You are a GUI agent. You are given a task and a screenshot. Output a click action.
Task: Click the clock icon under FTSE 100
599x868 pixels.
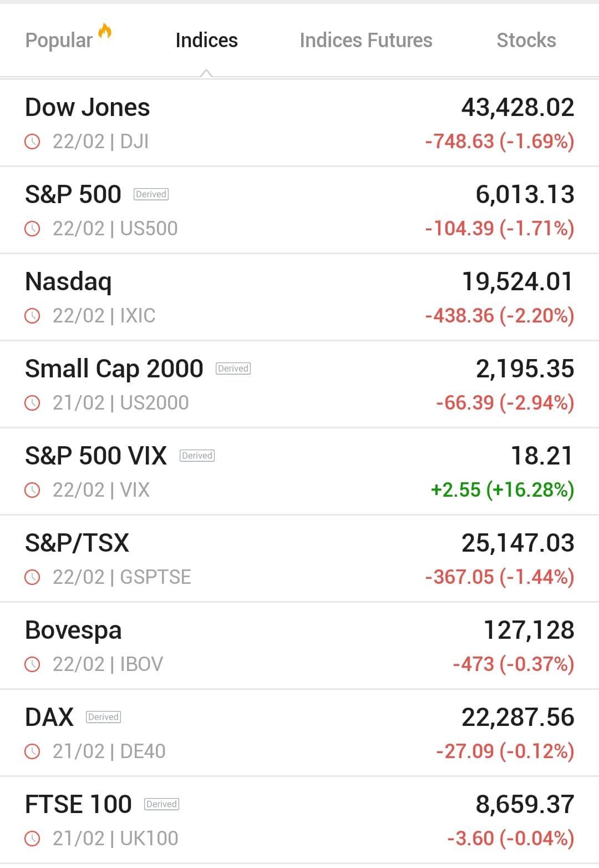33,839
